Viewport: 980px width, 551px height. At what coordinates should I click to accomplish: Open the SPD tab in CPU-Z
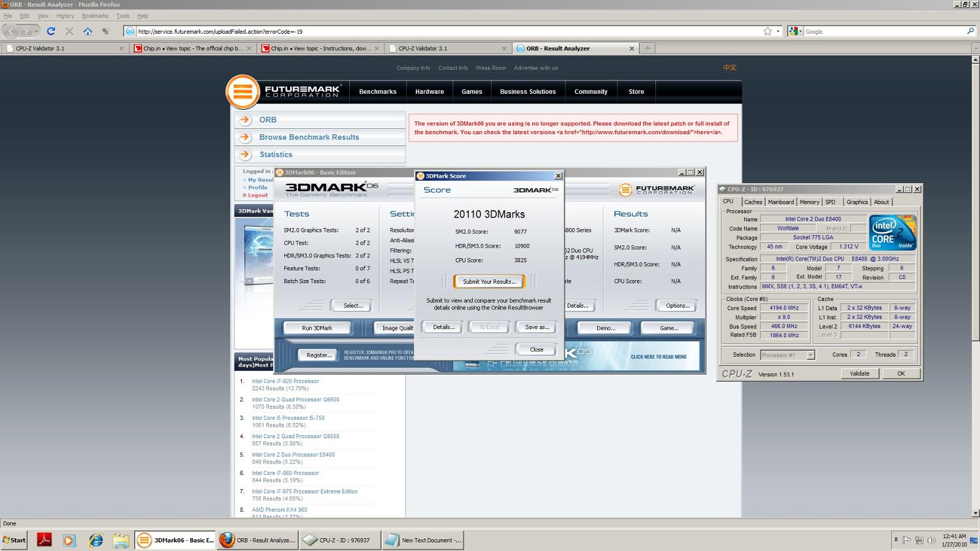click(x=830, y=202)
